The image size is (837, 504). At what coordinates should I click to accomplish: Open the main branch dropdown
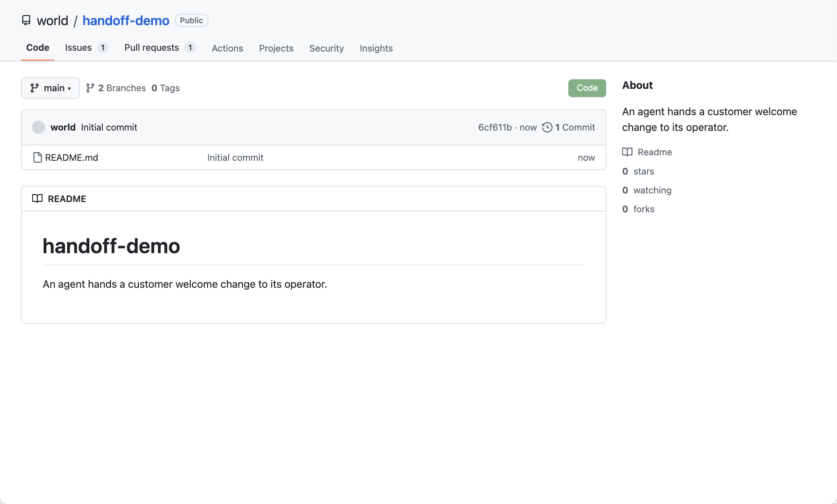tap(50, 88)
